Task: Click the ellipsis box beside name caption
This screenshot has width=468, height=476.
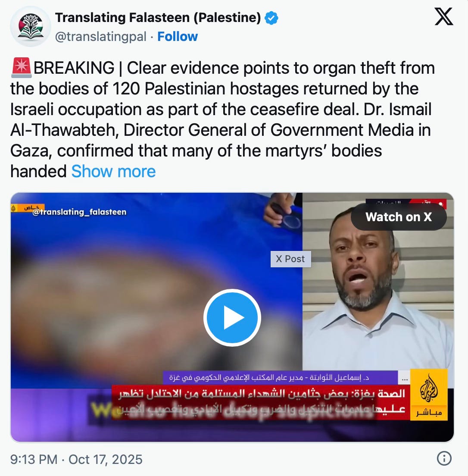Action: pyautogui.click(x=404, y=379)
